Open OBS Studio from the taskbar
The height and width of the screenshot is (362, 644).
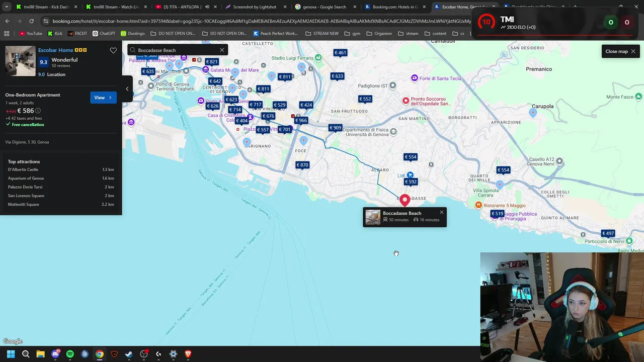pos(144,354)
